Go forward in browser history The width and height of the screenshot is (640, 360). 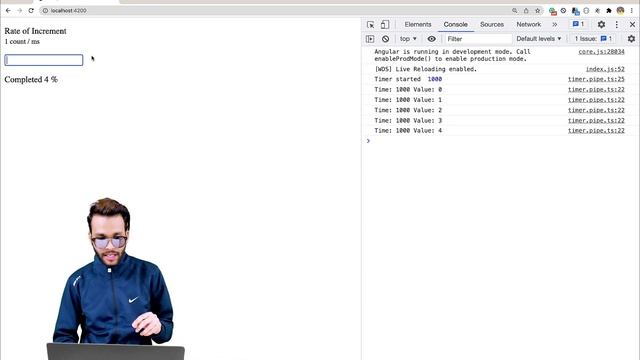click(x=20, y=11)
